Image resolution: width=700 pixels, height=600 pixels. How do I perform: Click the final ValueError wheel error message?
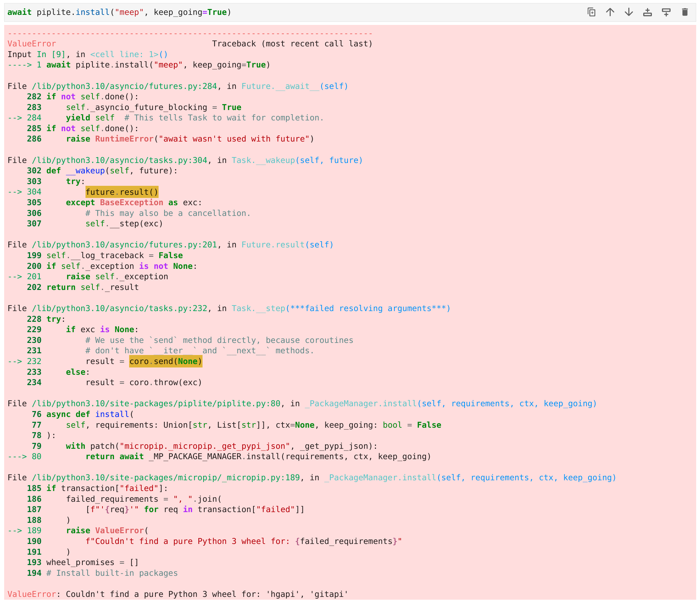[173, 594]
